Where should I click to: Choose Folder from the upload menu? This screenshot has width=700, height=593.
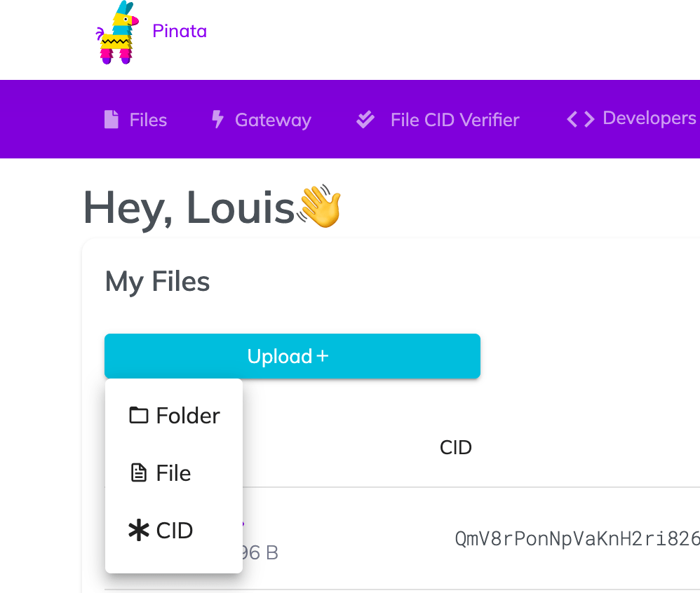[174, 416]
